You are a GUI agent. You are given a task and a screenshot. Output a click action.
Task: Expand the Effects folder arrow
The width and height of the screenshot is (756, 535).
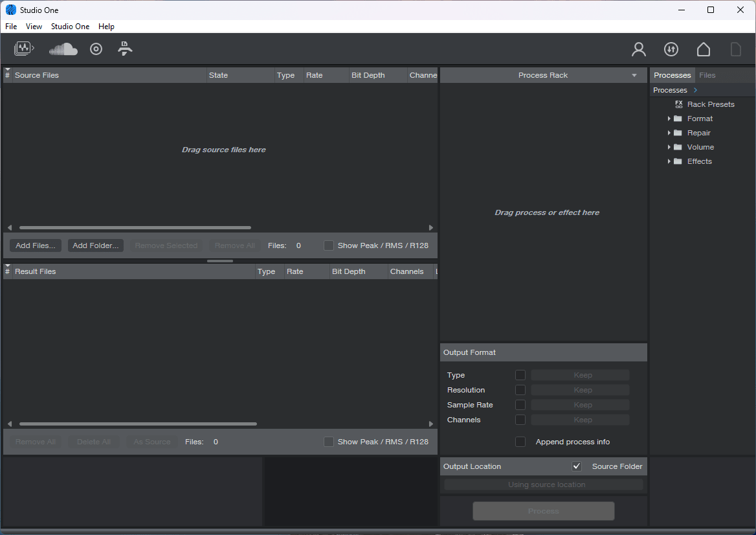click(x=669, y=161)
